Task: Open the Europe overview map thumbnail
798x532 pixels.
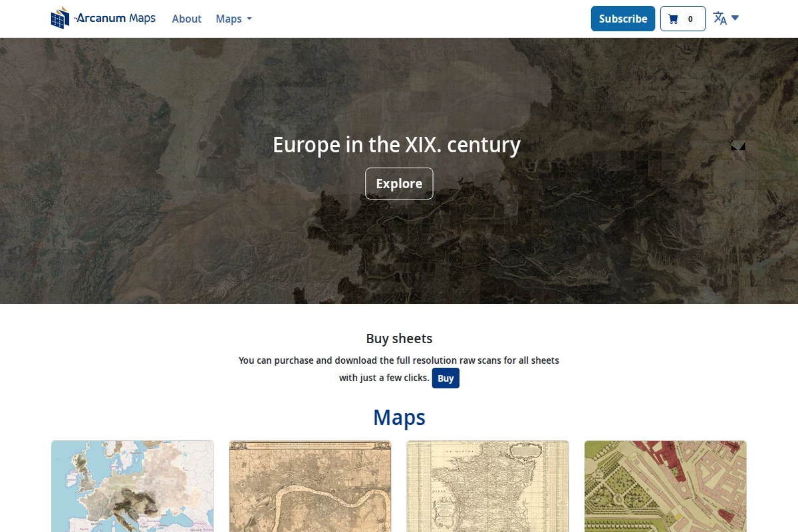Action: [x=132, y=486]
